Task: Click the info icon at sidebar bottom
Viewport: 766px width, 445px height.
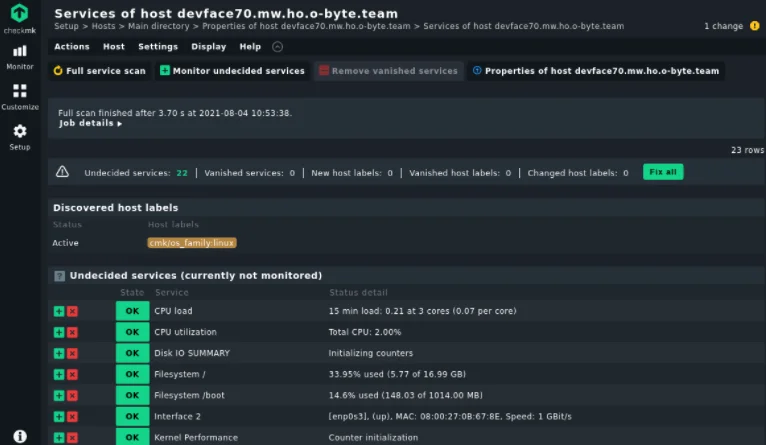Action: pos(19,436)
